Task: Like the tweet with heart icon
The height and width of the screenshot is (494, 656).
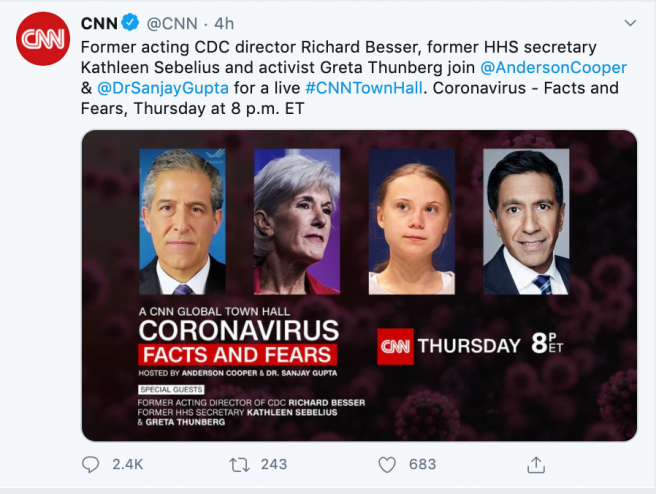Action: tap(387, 464)
